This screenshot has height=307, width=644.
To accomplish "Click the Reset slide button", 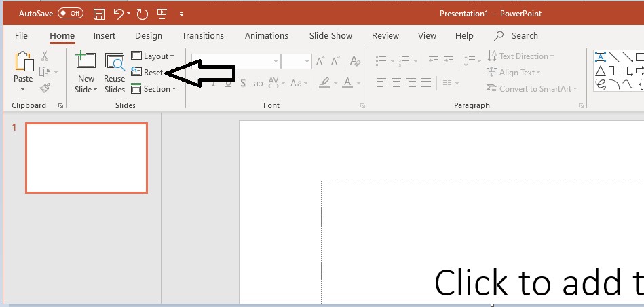I will (x=147, y=72).
